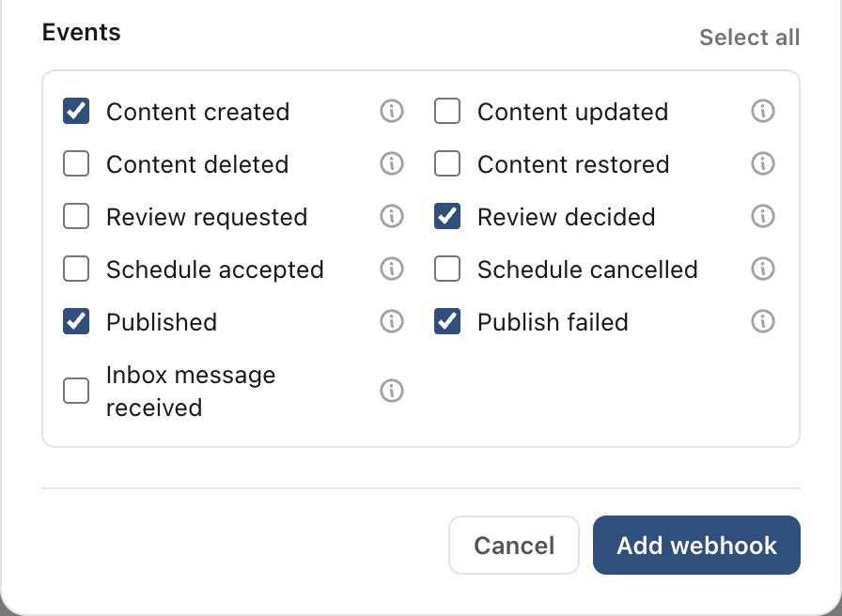Click the 'Review decided' label text

point(567,217)
